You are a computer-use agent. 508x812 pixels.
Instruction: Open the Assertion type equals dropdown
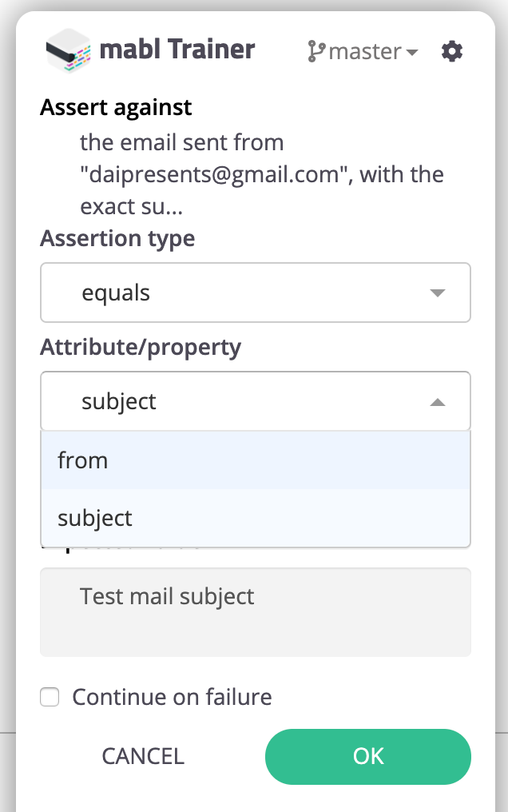256,293
